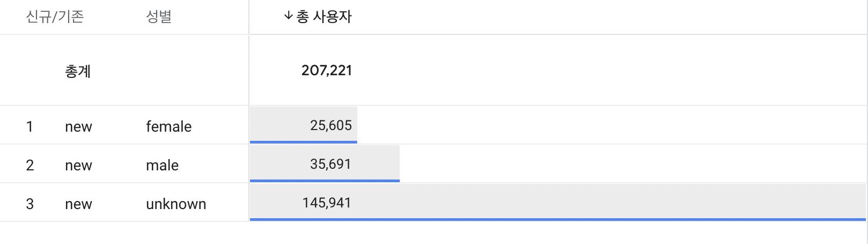Select the 총계 total row label
868x244 pixels.
[x=78, y=71]
